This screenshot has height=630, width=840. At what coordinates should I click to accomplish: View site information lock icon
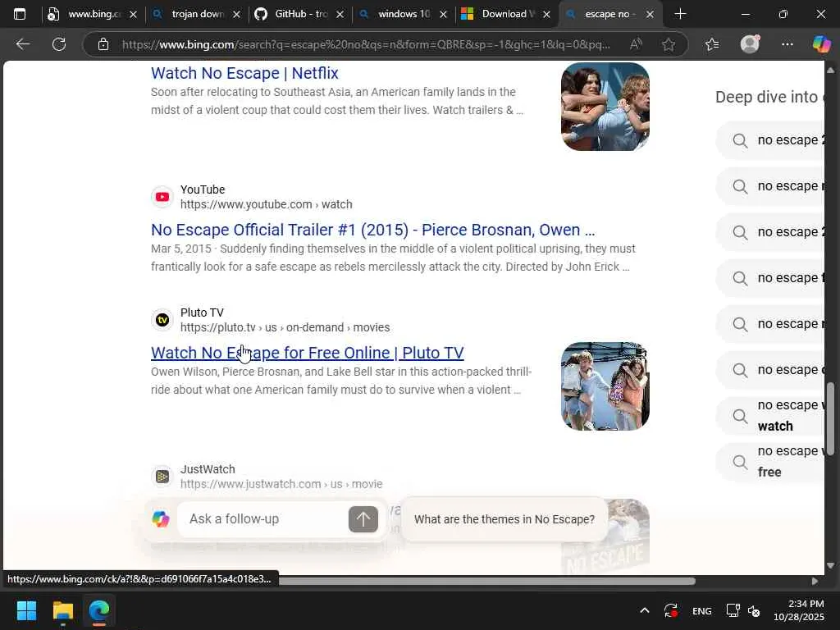pos(103,44)
